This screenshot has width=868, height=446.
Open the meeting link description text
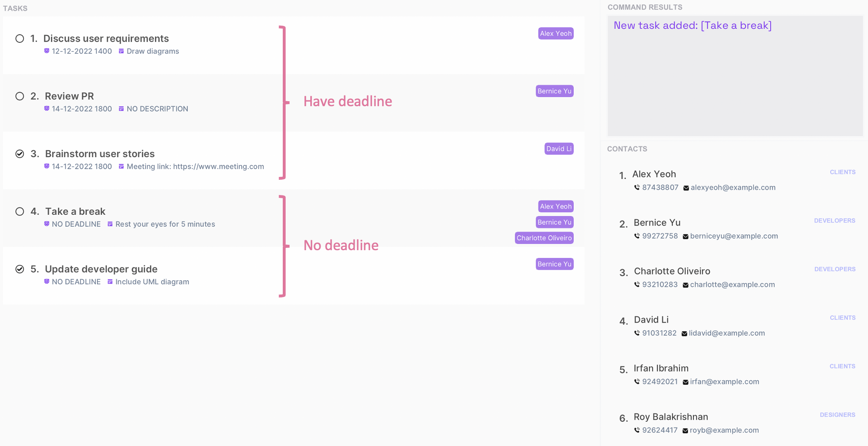tap(195, 166)
